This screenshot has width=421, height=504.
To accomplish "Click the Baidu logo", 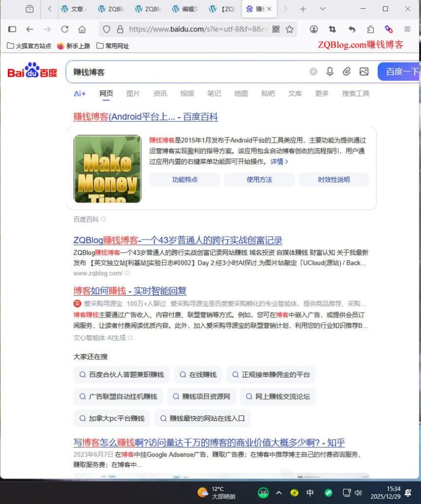I will coord(32,70).
